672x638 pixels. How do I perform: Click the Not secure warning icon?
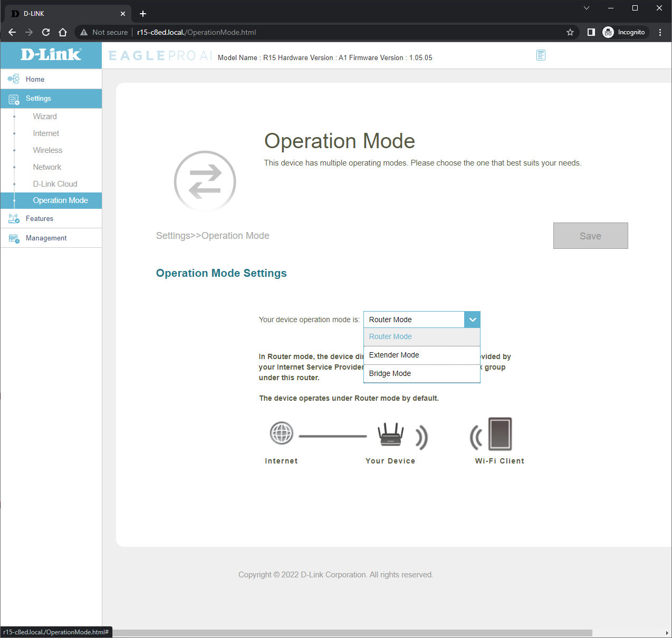click(x=84, y=32)
